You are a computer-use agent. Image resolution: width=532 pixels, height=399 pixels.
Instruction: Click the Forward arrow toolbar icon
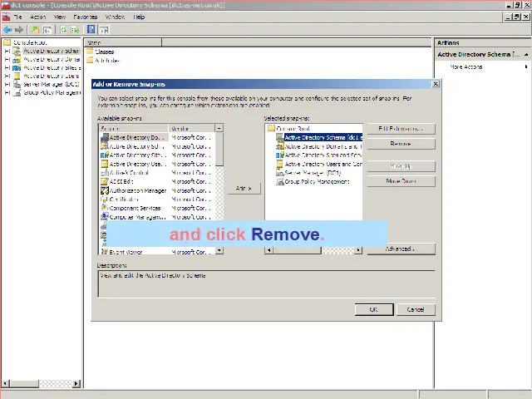[x=19, y=30]
